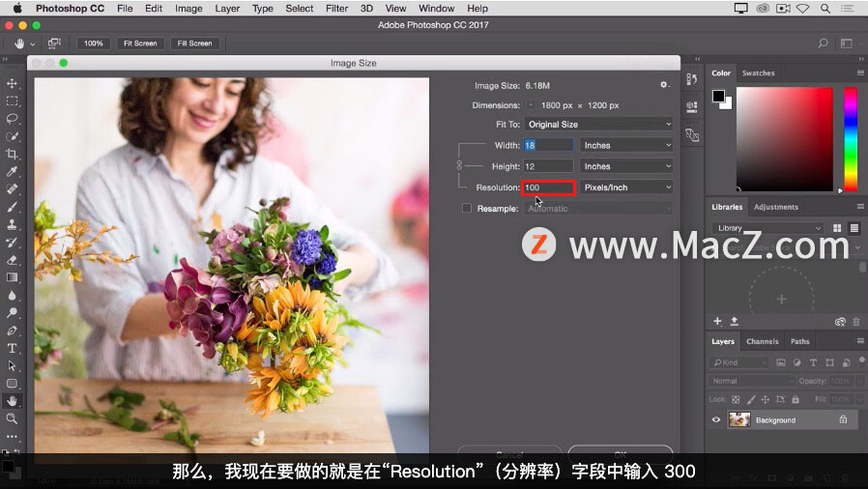The image size is (868, 489).
Task: Open the Library selection dropdown
Action: point(767,228)
